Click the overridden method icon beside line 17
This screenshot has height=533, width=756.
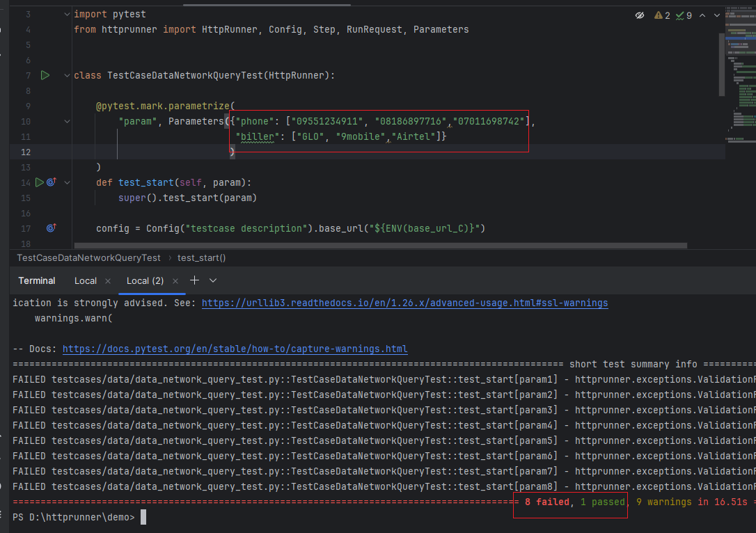click(x=49, y=228)
